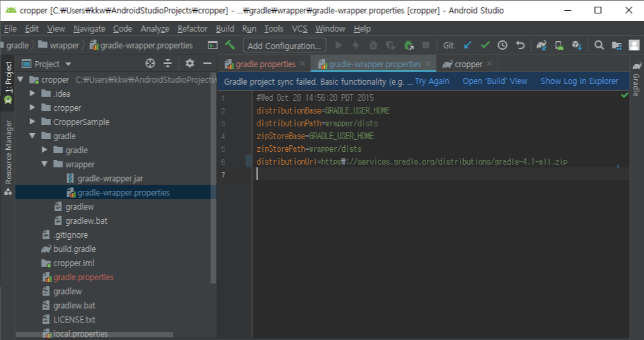Screen dimensions: 644x340
Task: Open the Gradle tool window sidebar
Action: pos(637,79)
